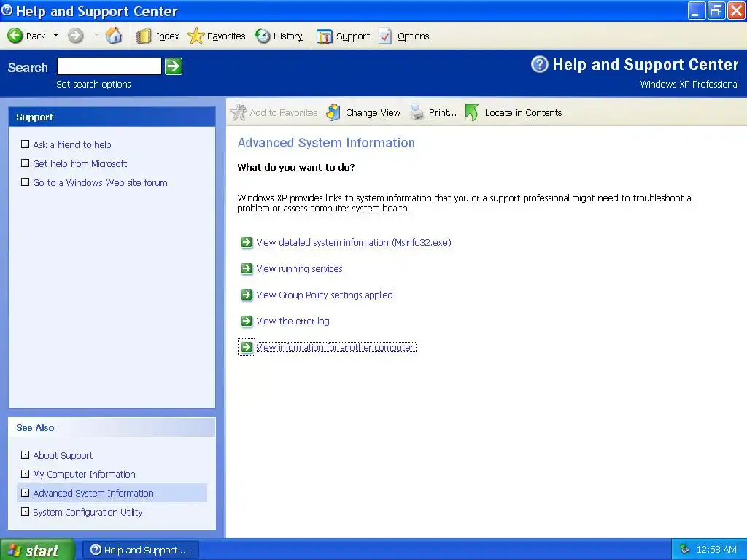747x560 pixels.
Task: Click bullet icon beside About Support
Action: pos(26,455)
